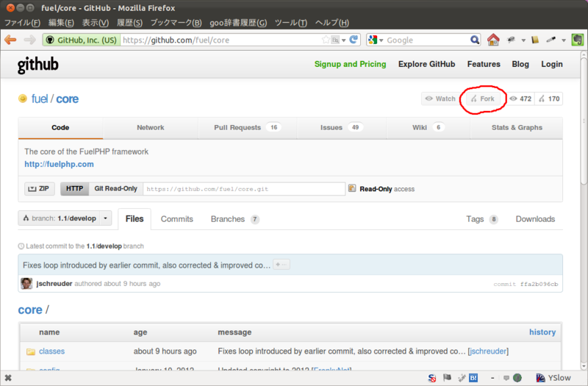Open the classes folder icon
Viewport: 588px width, 386px height.
(x=31, y=351)
